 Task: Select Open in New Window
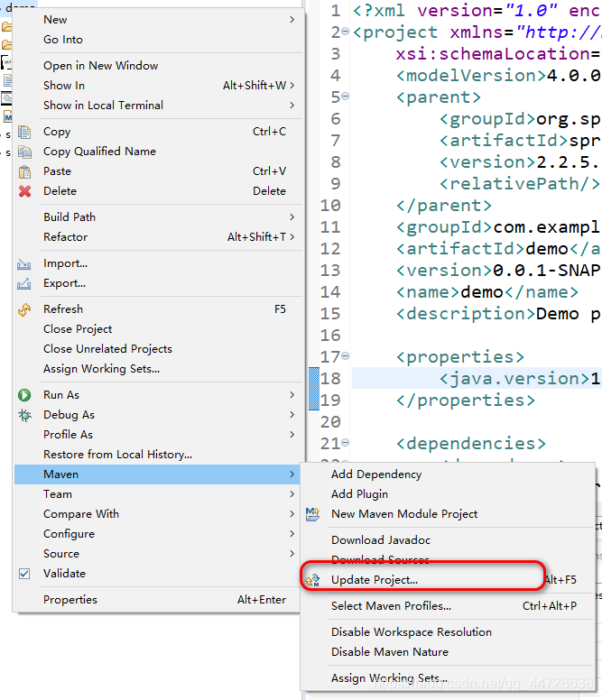pos(159,66)
